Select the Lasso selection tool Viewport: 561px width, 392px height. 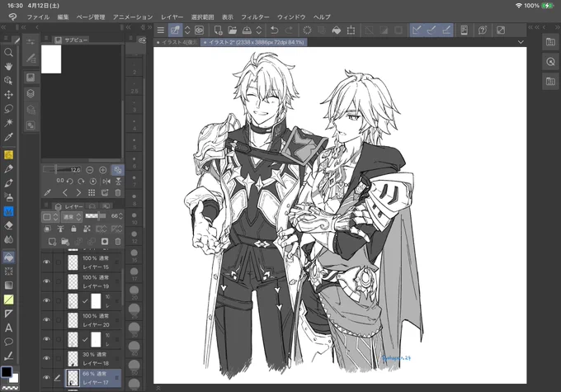coord(8,108)
